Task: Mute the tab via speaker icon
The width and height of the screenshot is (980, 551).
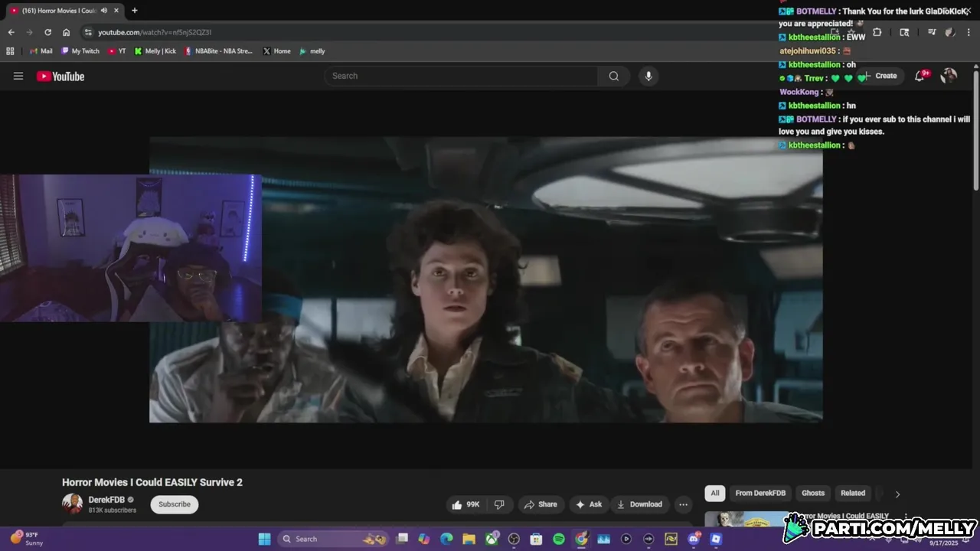Action: (103, 11)
